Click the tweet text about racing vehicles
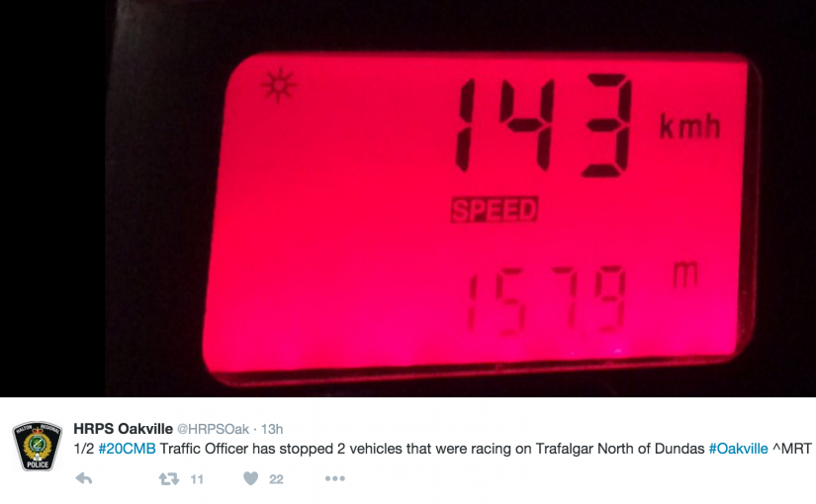Image resolution: width=816 pixels, height=504 pixels. click(x=432, y=449)
